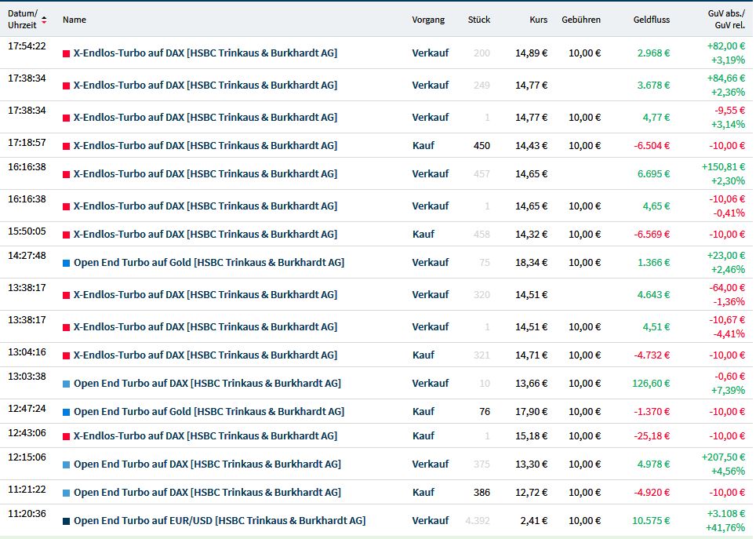Image resolution: width=756 pixels, height=539 pixels.
Task: Click the red square icon in the 17:18:57 row
Action: [66, 146]
